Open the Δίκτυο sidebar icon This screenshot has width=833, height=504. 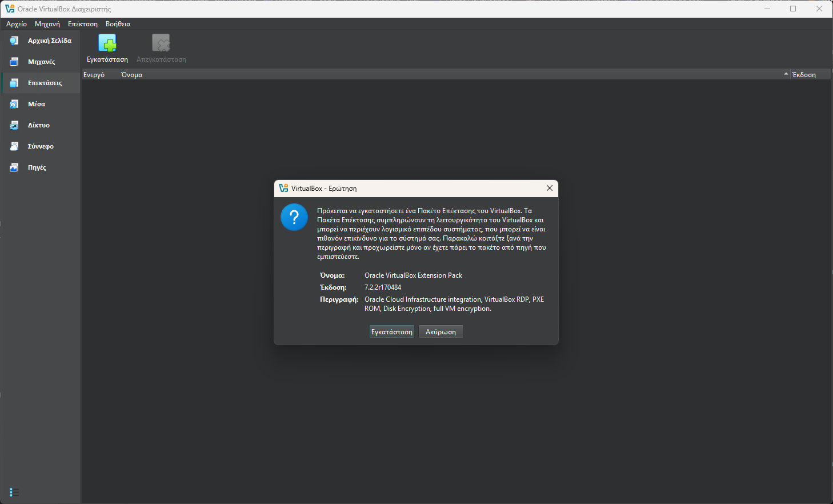14,125
